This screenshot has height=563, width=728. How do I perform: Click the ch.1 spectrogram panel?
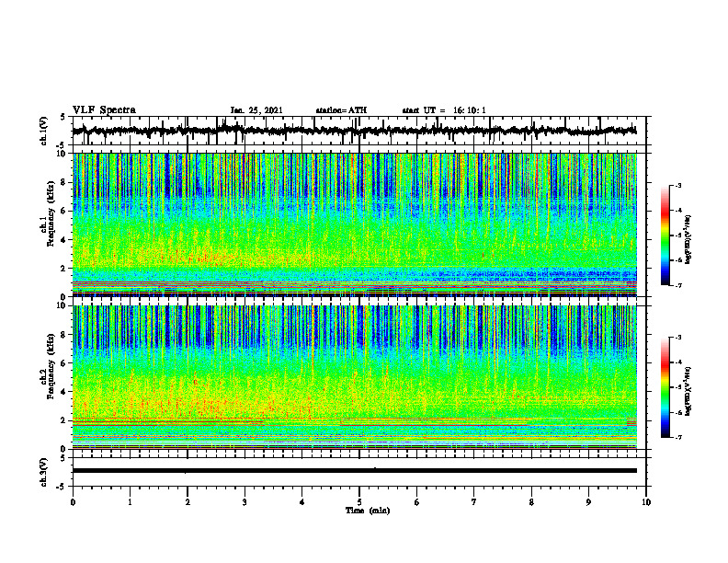click(x=354, y=224)
